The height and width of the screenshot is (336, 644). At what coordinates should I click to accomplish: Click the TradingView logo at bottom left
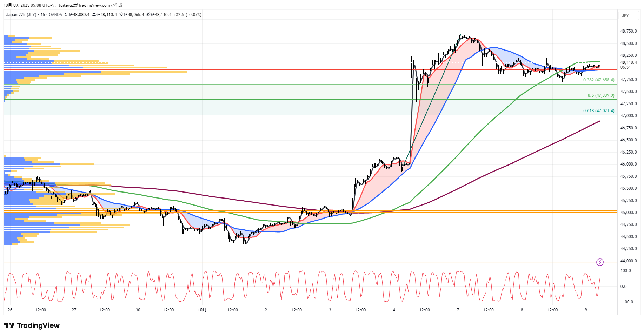click(x=32, y=325)
